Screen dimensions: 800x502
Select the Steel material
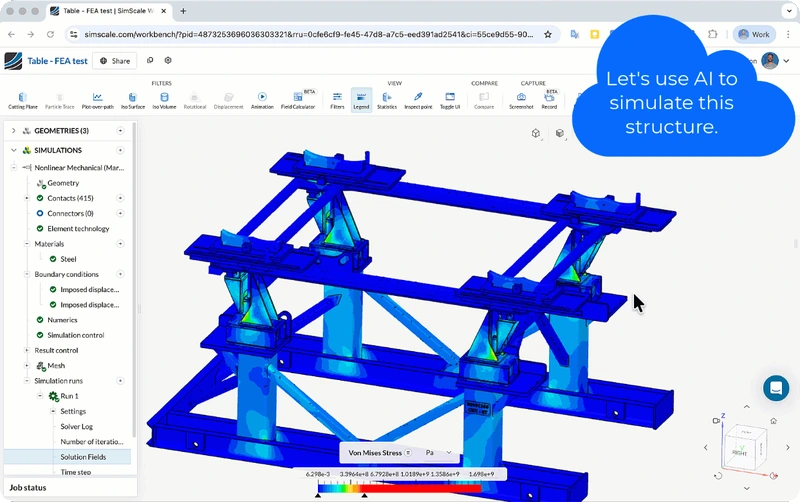pyautogui.click(x=68, y=259)
